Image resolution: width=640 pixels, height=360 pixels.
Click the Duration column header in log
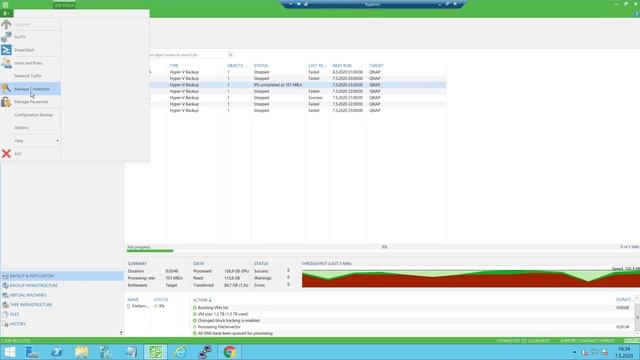coord(624,300)
